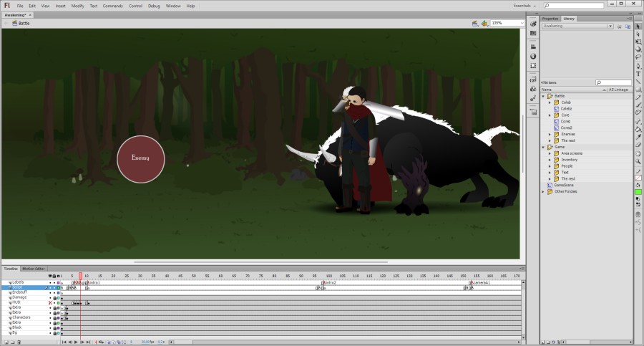Image resolution: width=644 pixels, height=346 pixels.
Task: Switch to the Motion Editor tab
Action: point(33,269)
